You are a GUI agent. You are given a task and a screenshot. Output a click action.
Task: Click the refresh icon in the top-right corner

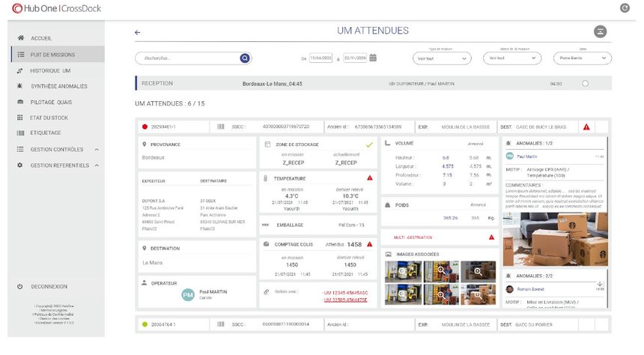tap(625, 7)
